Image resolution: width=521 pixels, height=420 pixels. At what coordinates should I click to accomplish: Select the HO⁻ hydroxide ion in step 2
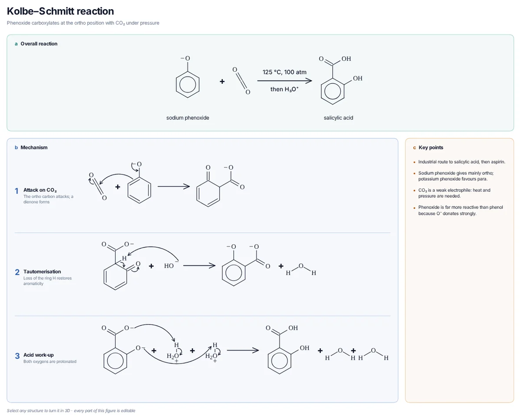(171, 266)
